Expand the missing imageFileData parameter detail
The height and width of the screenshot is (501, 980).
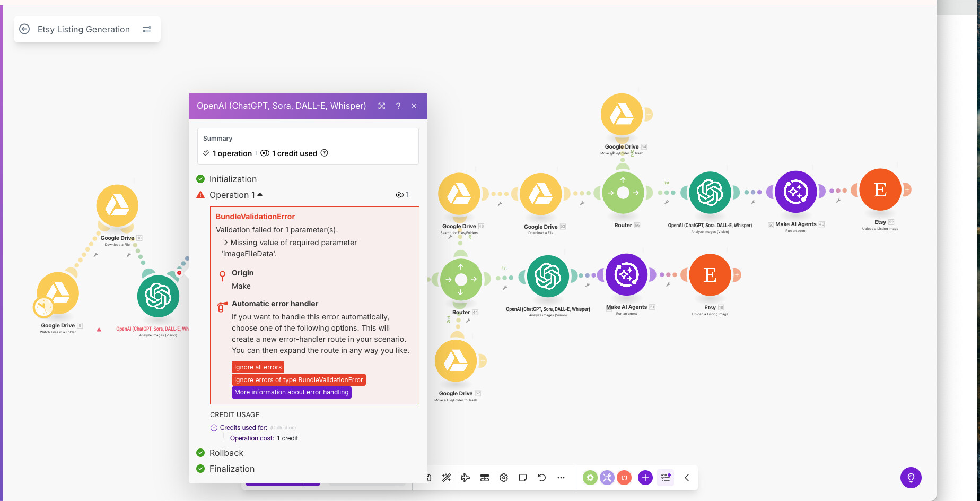pos(226,243)
